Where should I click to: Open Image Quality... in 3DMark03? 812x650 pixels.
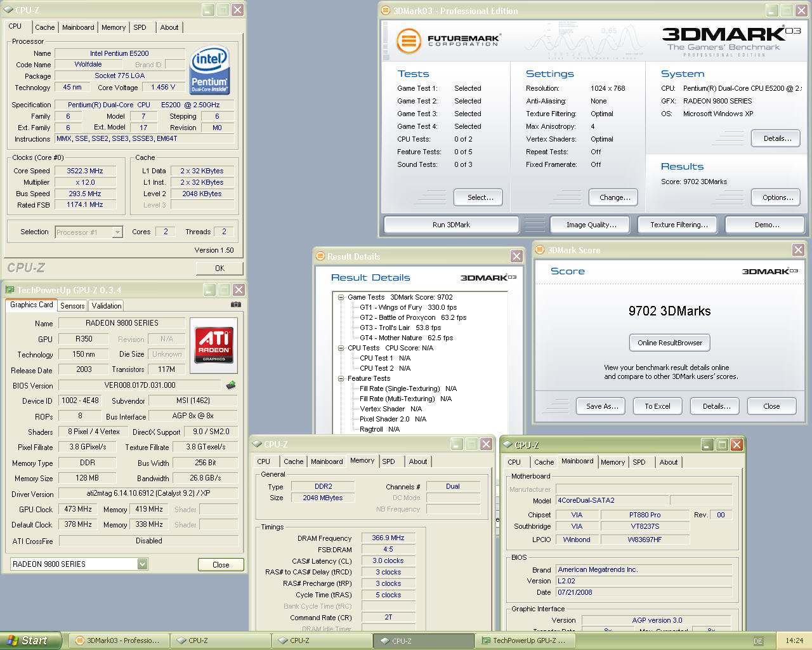591,225
